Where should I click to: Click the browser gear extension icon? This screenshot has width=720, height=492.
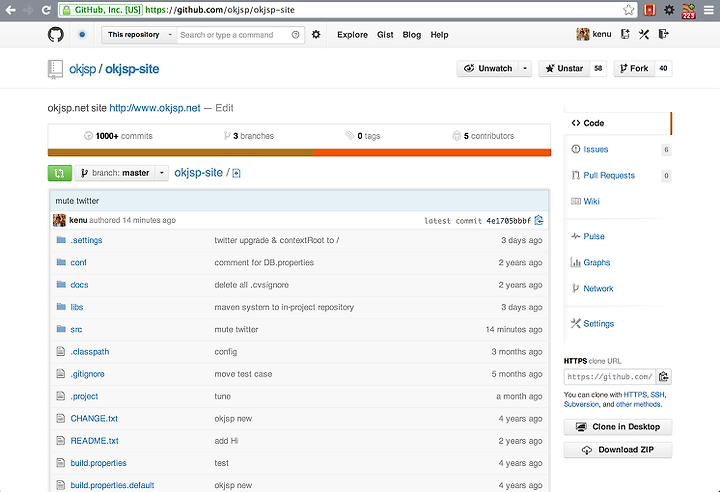[x=669, y=10]
